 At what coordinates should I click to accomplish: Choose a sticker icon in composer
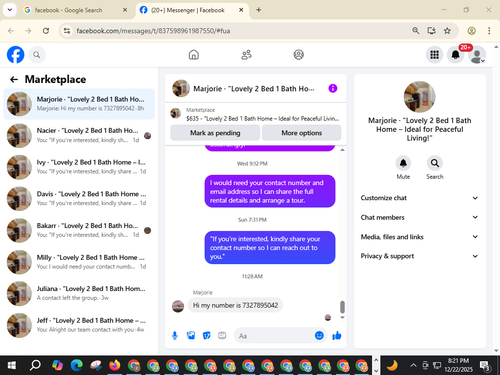(207, 336)
